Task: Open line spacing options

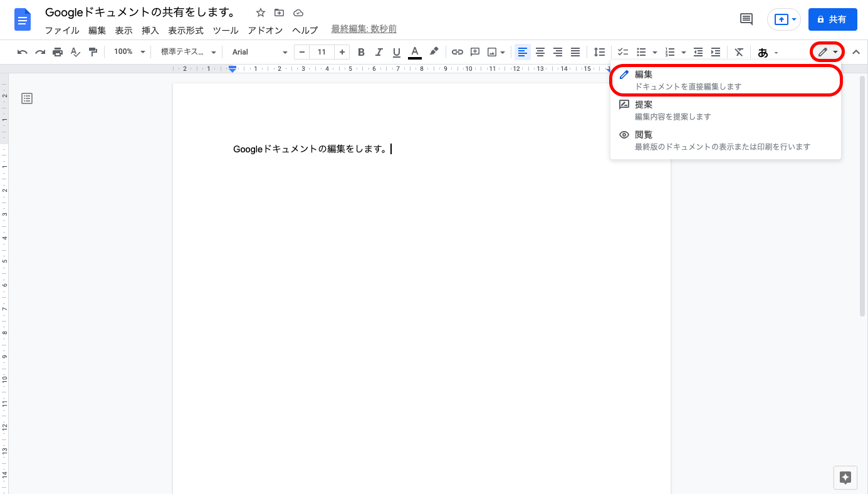Action: pos(600,52)
